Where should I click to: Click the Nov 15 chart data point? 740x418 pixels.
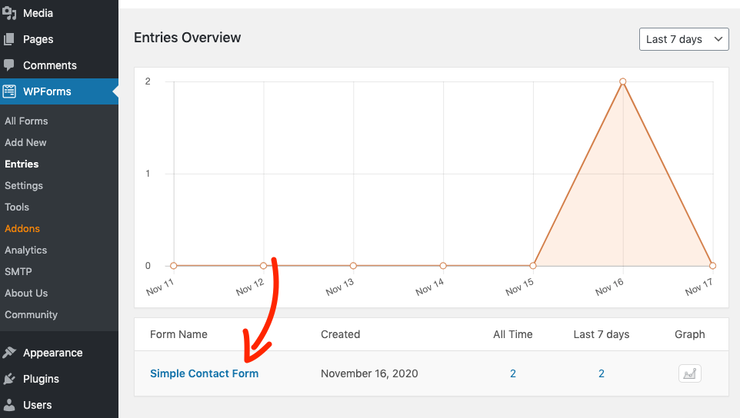point(533,266)
